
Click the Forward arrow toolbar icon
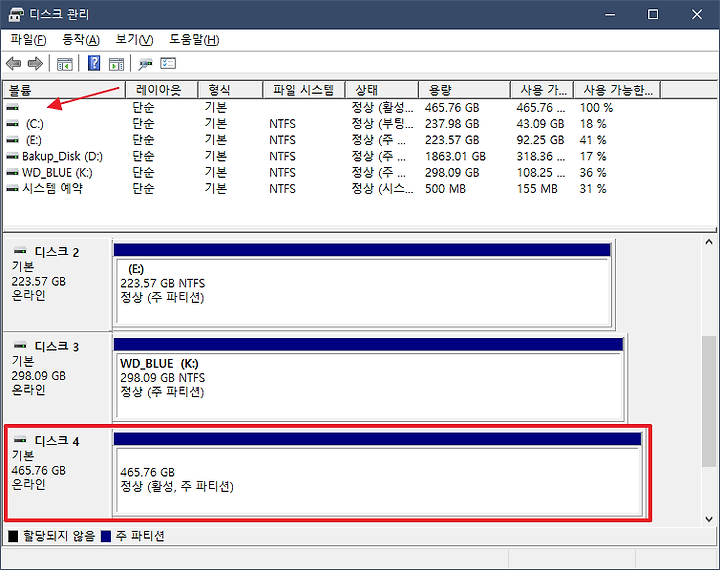35,63
